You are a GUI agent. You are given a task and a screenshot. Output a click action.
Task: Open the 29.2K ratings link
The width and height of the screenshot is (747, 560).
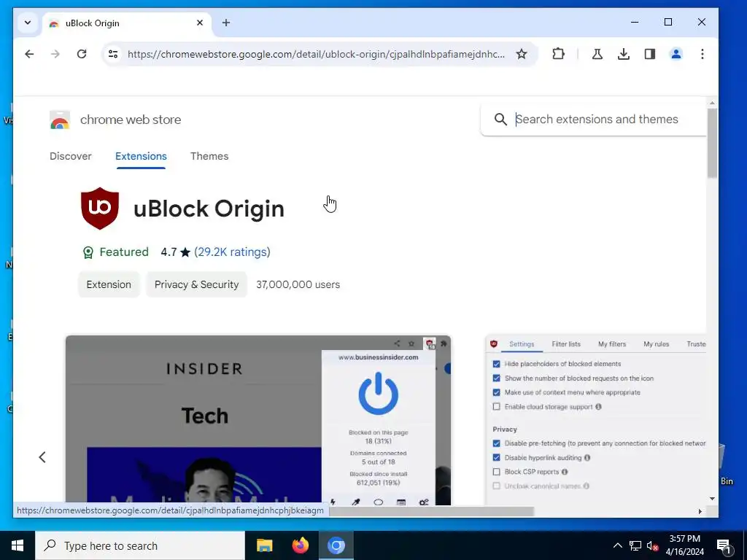pyautogui.click(x=232, y=252)
